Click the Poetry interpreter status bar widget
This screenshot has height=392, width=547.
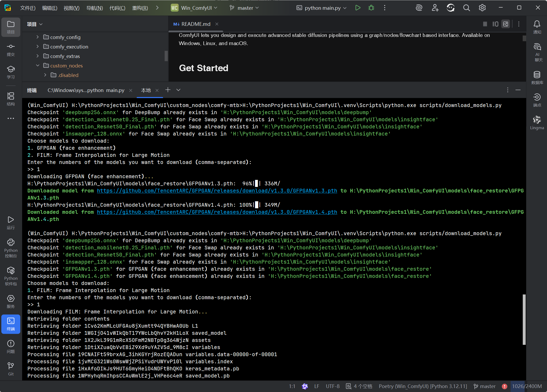(423, 386)
